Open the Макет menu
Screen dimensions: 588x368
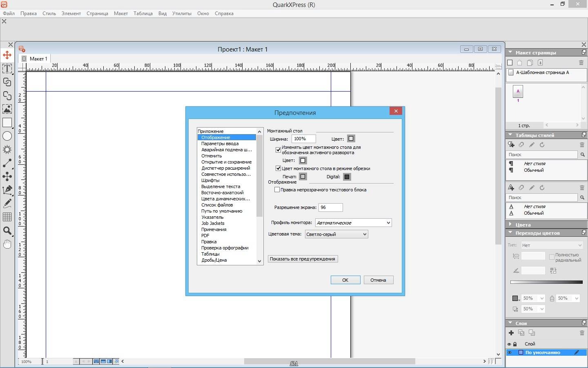120,13
